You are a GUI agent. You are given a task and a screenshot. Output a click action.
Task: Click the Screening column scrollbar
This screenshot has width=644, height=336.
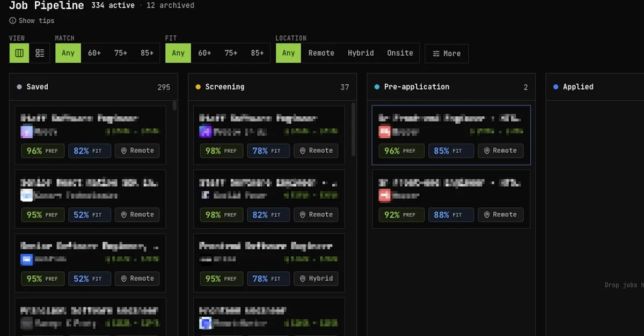(353, 129)
